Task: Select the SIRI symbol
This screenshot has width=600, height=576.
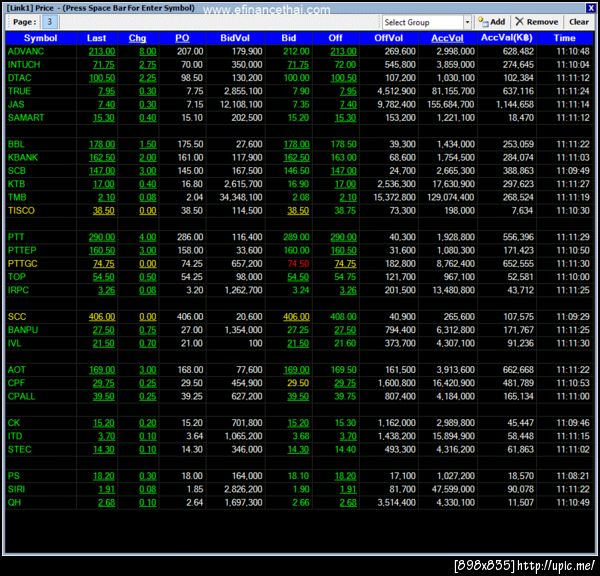Action: click(x=16, y=489)
